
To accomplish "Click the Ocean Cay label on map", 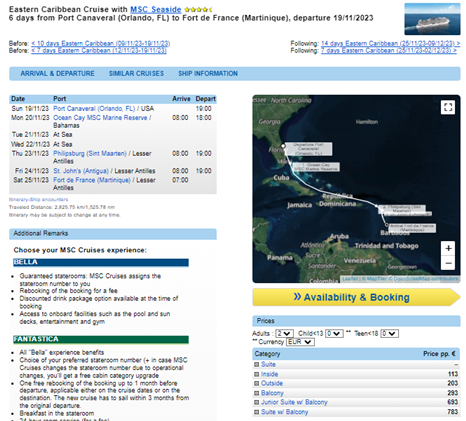I will coord(316,167).
